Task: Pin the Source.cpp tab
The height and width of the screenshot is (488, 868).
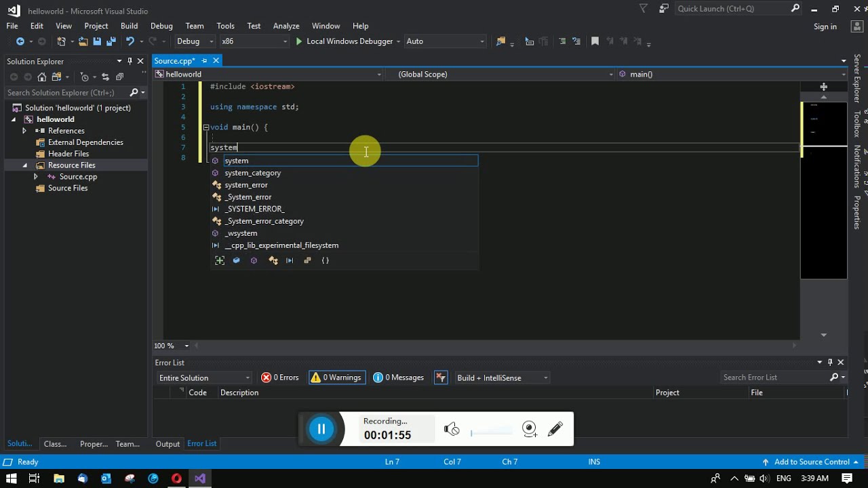Action: (x=204, y=61)
